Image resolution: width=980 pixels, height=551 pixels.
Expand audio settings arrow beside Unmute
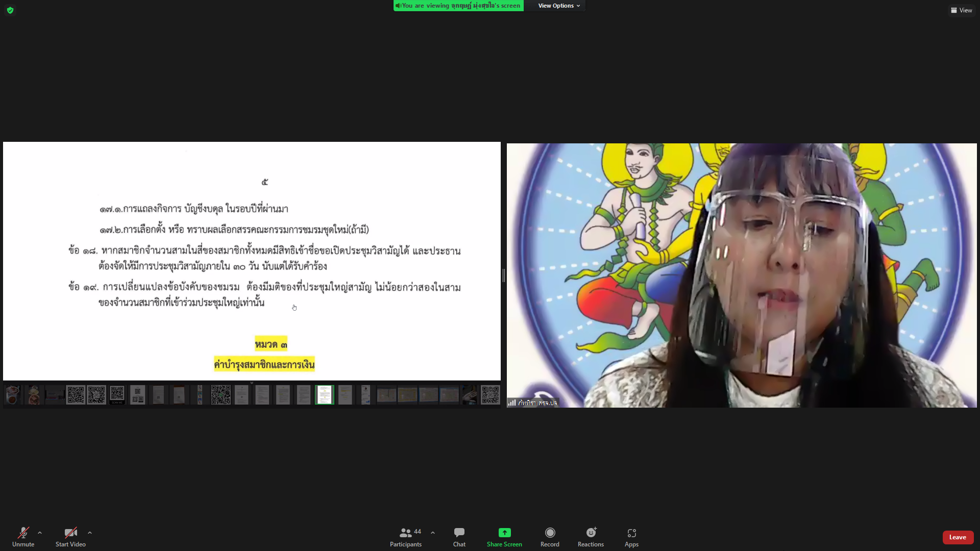(x=40, y=533)
